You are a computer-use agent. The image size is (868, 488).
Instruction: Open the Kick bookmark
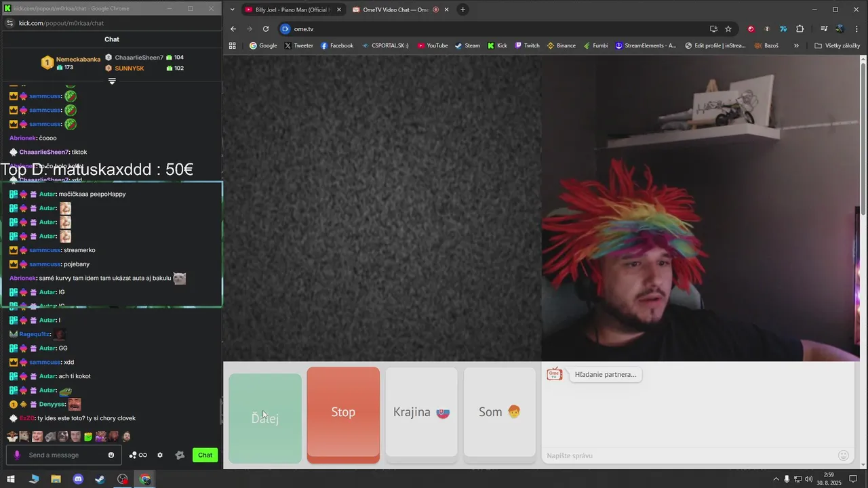pos(497,45)
